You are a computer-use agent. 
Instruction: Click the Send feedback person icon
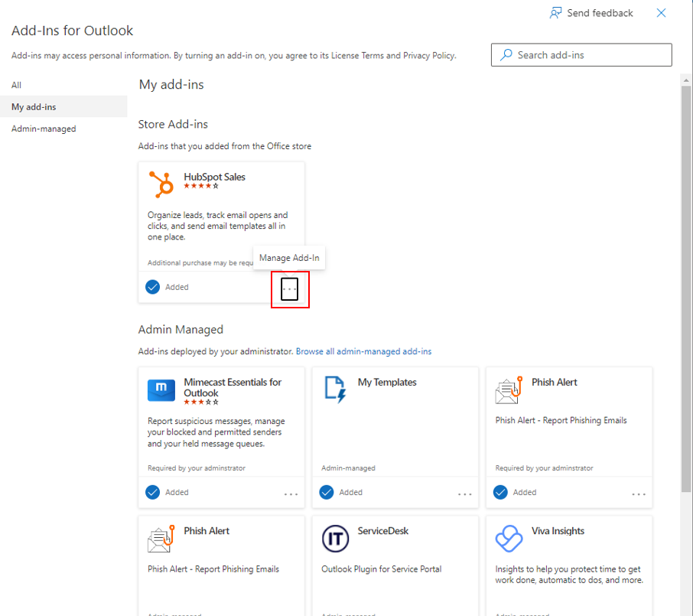(x=556, y=13)
